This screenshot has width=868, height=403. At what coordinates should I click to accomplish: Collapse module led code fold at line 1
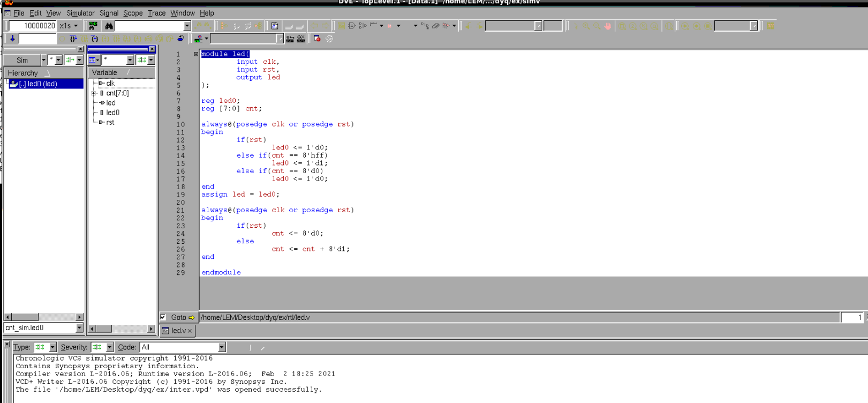196,54
